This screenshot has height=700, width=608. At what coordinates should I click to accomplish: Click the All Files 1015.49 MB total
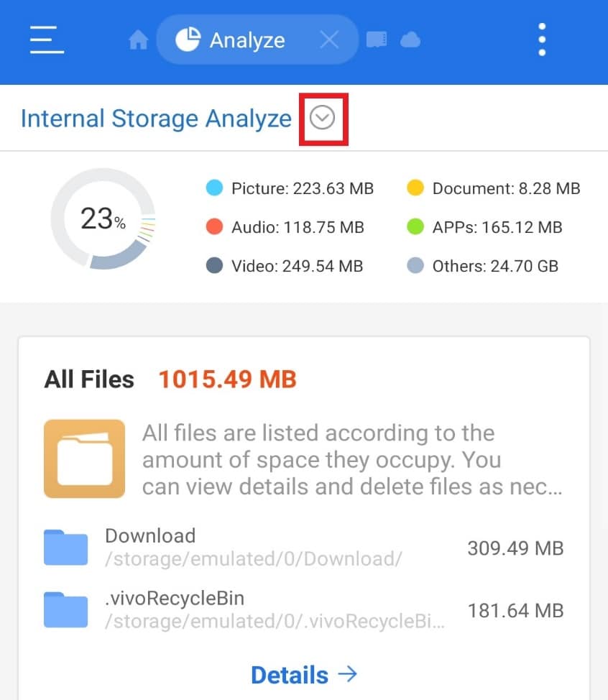tap(226, 379)
